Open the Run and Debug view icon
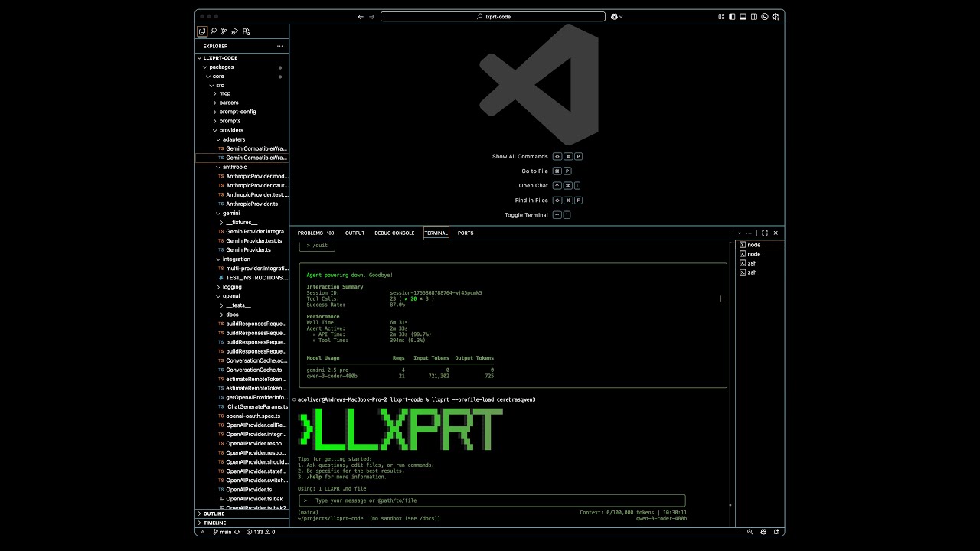 point(235,31)
